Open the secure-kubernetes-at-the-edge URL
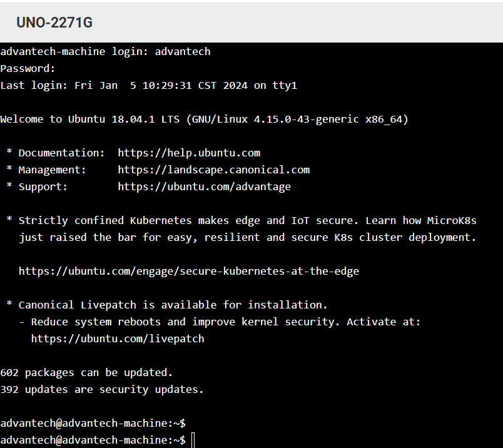This screenshot has width=503, height=448. click(x=188, y=271)
